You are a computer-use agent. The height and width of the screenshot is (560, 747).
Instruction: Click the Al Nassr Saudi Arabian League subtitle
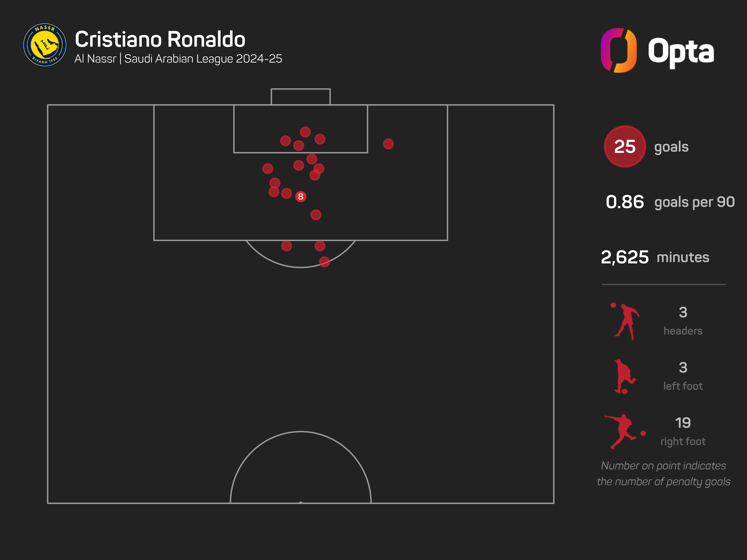coord(178,59)
